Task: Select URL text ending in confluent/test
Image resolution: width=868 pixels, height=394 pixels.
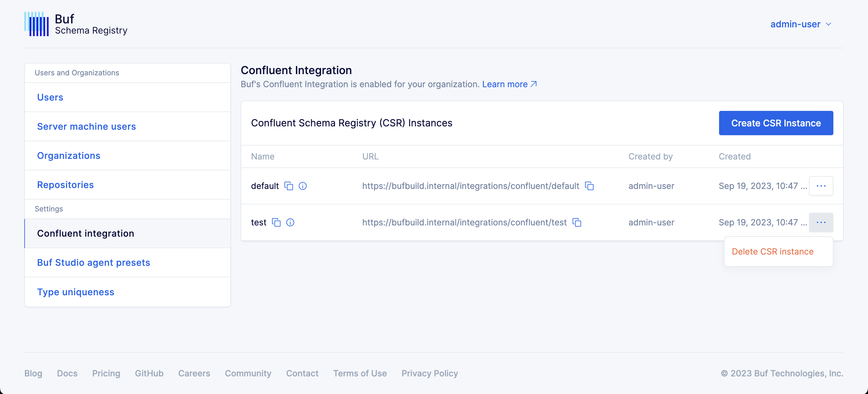Action: click(464, 222)
